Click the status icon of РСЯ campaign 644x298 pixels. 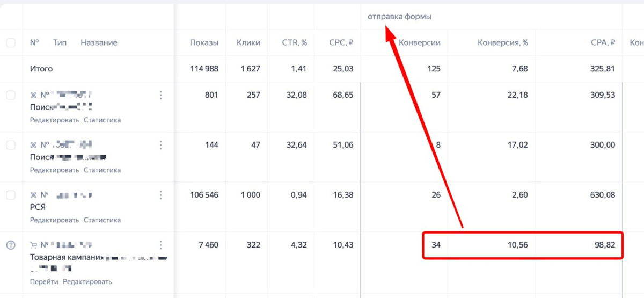33,195
